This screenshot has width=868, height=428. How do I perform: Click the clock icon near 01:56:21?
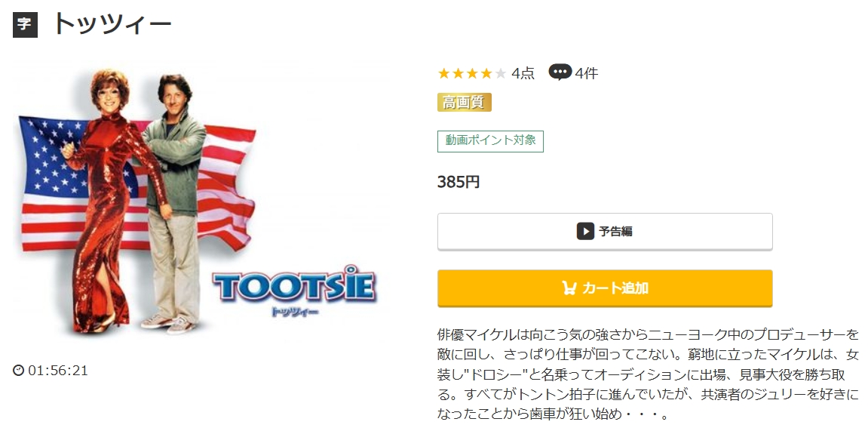pyautogui.click(x=19, y=371)
